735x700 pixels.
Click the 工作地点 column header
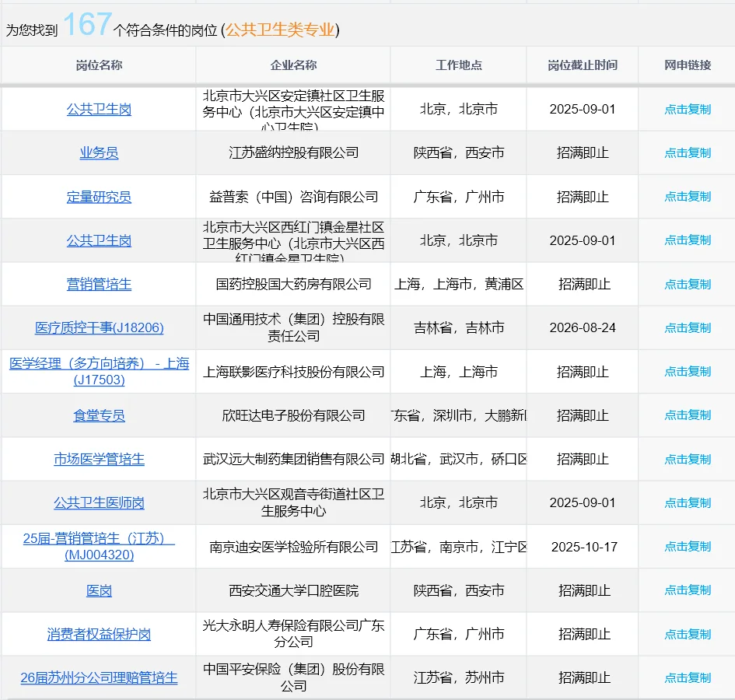click(458, 65)
